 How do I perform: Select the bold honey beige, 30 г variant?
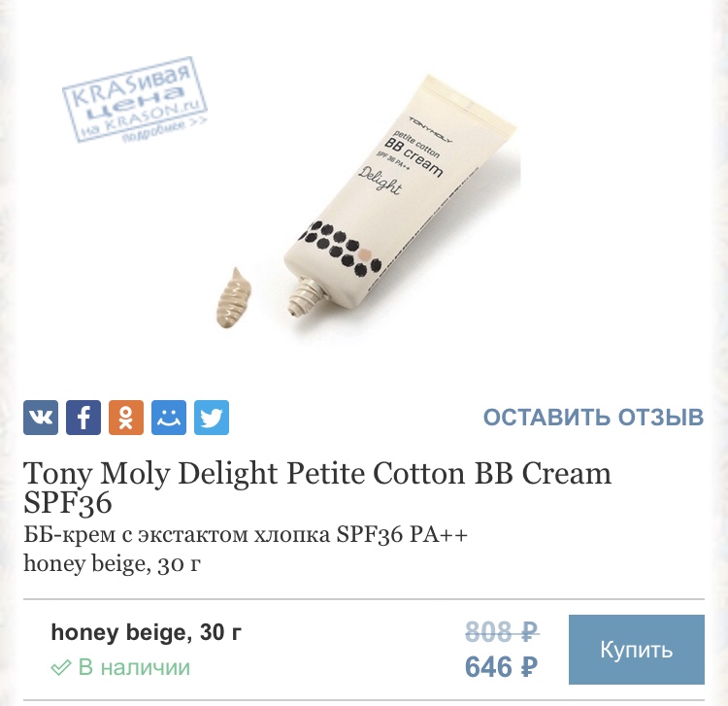pos(147,632)
